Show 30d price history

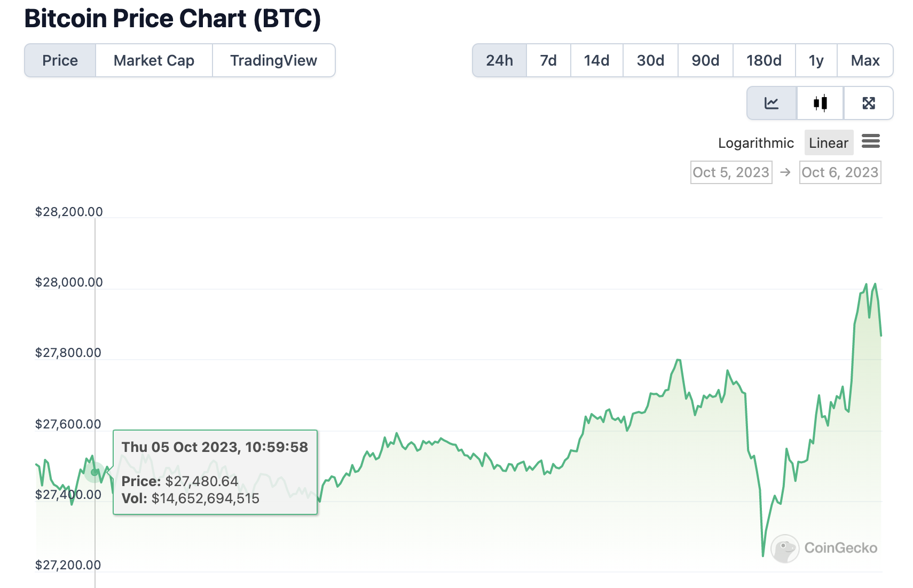650,60
